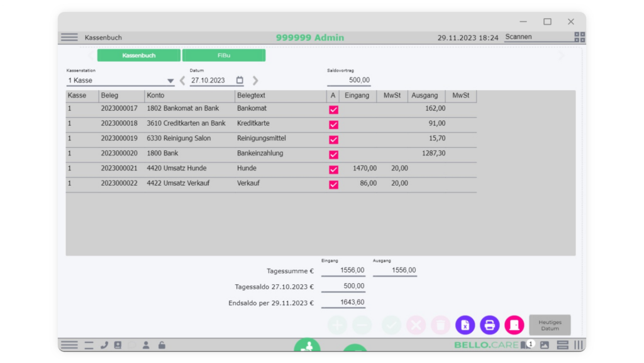Open the book icon with badge 1

(x=526, y=345)
